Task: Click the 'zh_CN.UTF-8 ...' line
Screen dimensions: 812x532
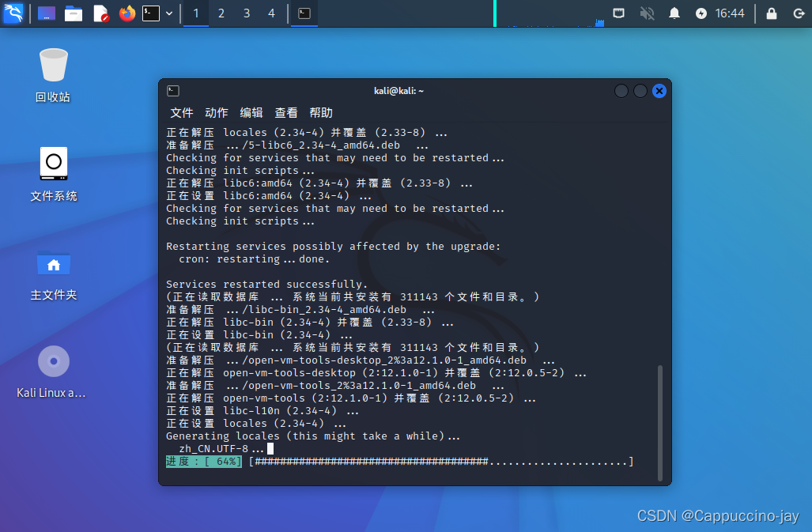Action: click(221, 449)
